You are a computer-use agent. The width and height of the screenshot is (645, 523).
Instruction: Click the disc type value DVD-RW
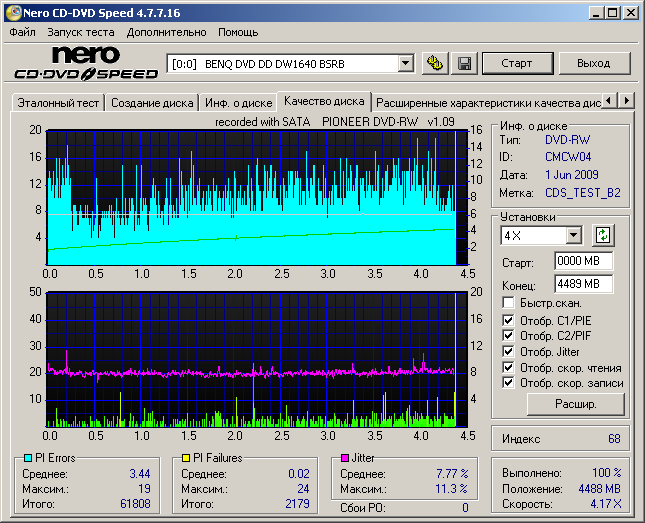pyautogui.click(x=568, y=140)
